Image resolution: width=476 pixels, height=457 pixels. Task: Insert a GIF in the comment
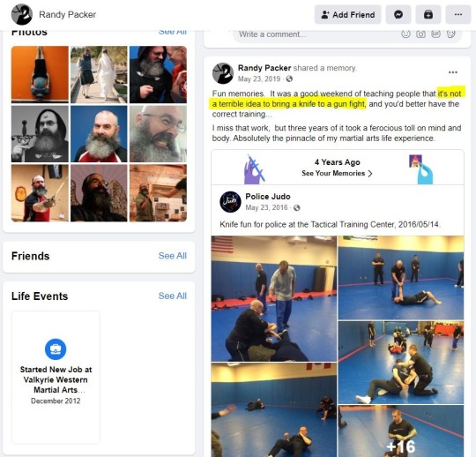435,34
